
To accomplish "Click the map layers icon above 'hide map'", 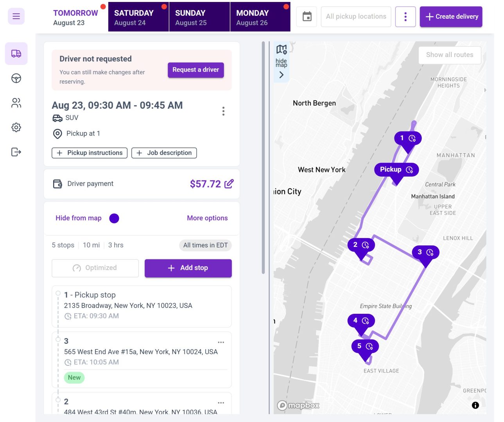I will click(x=281, y=50).
